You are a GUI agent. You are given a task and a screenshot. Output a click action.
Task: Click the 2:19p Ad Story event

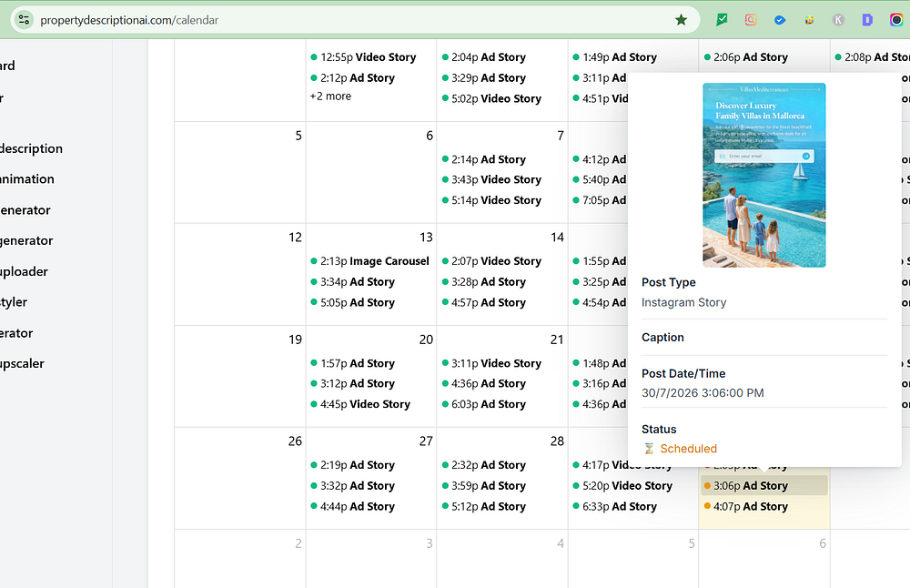click(x=353, y=465)
